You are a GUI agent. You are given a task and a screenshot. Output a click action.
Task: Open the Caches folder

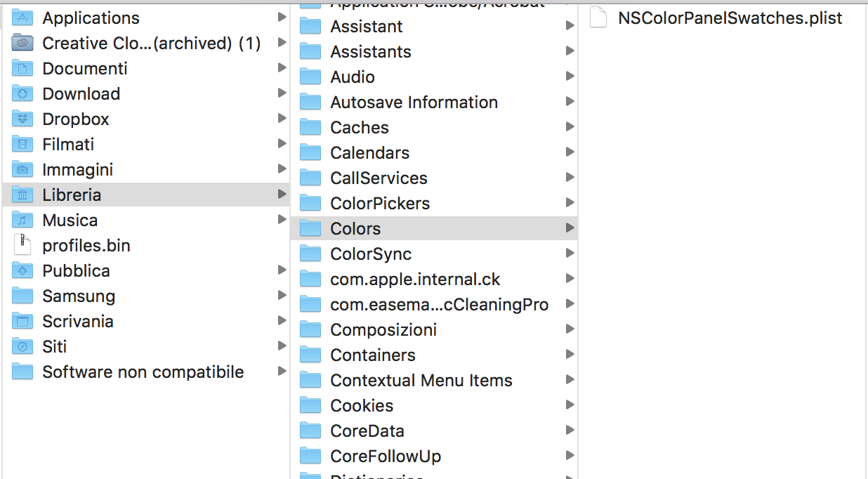pos(359,128)
